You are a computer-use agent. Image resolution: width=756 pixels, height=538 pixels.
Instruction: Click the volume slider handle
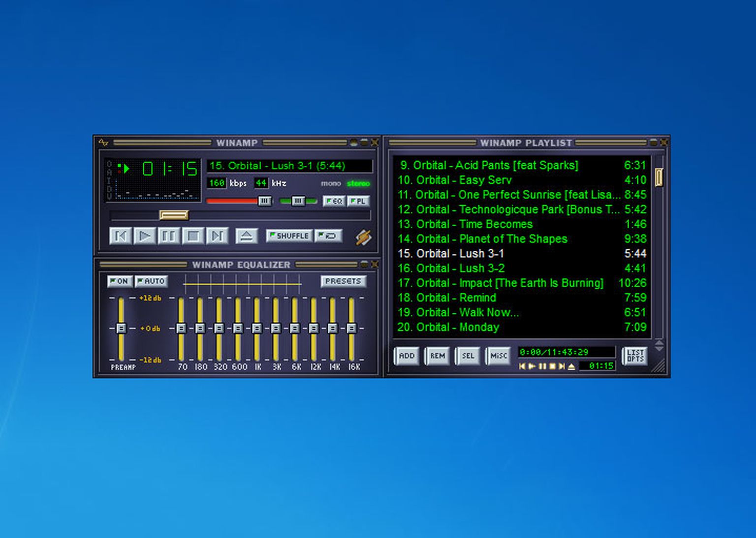pyautogui.click(x=265, y=201)
